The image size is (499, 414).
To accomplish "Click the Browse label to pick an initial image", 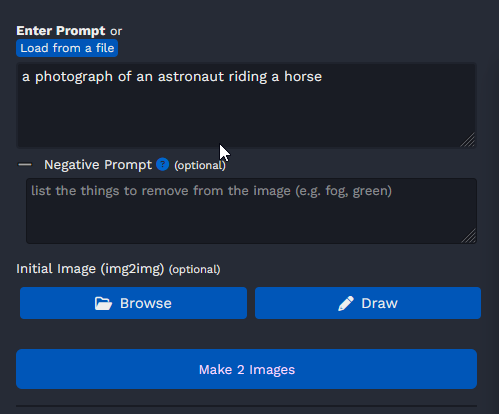I will tap(146, 303).
